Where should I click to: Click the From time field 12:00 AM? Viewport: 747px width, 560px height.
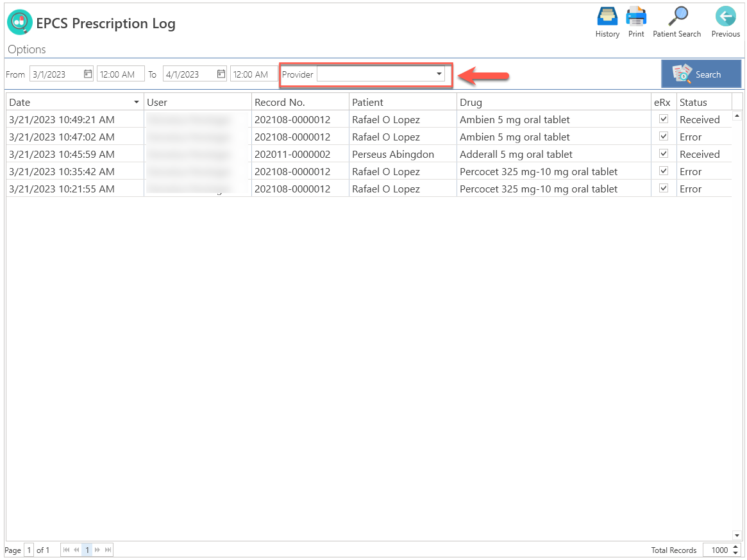pos(121,74)
